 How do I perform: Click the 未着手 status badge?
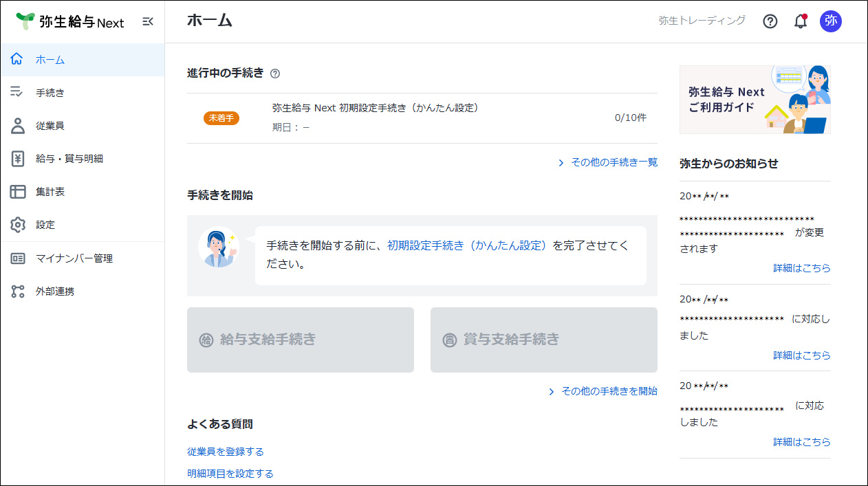click(x=221, y=118)
